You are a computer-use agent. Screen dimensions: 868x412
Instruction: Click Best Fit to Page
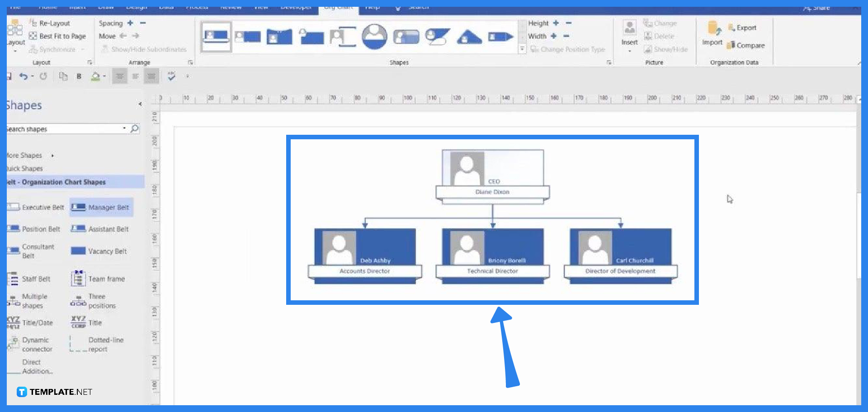tap(58, 36)
